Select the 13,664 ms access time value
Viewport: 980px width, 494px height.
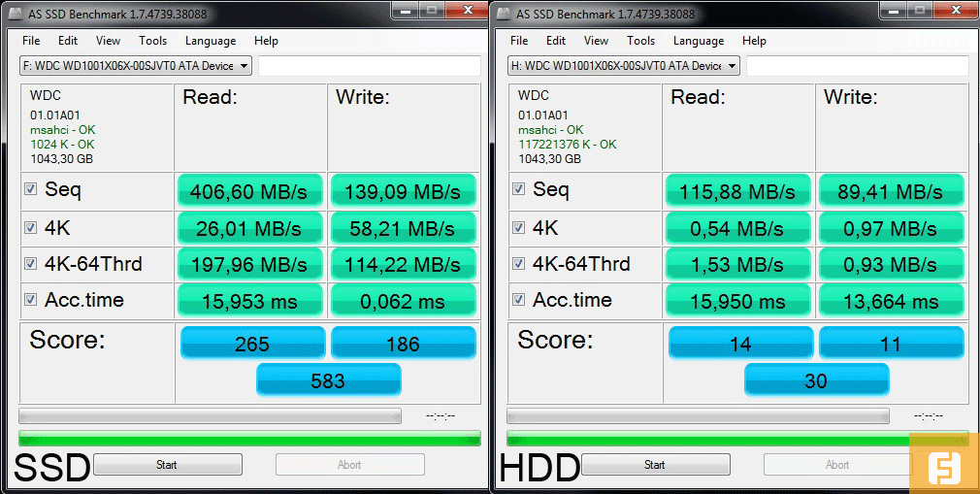892,301
